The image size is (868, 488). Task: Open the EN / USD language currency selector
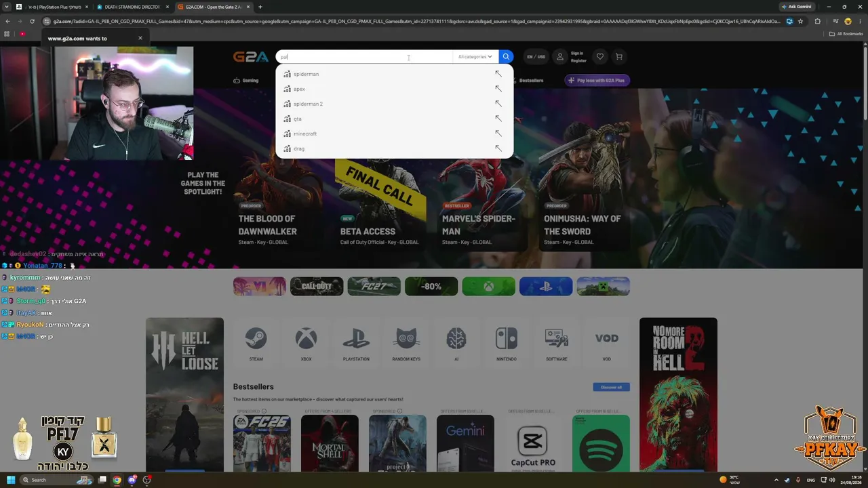point(536,57)
